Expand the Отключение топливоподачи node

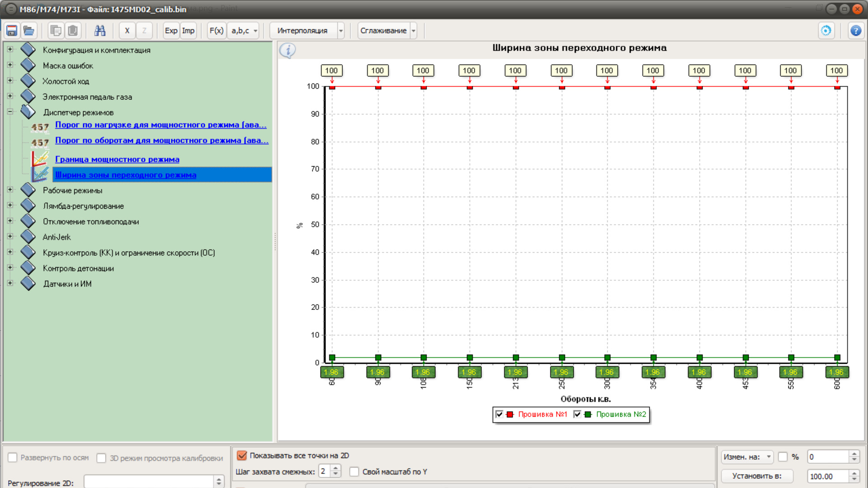tap(10, 221)
